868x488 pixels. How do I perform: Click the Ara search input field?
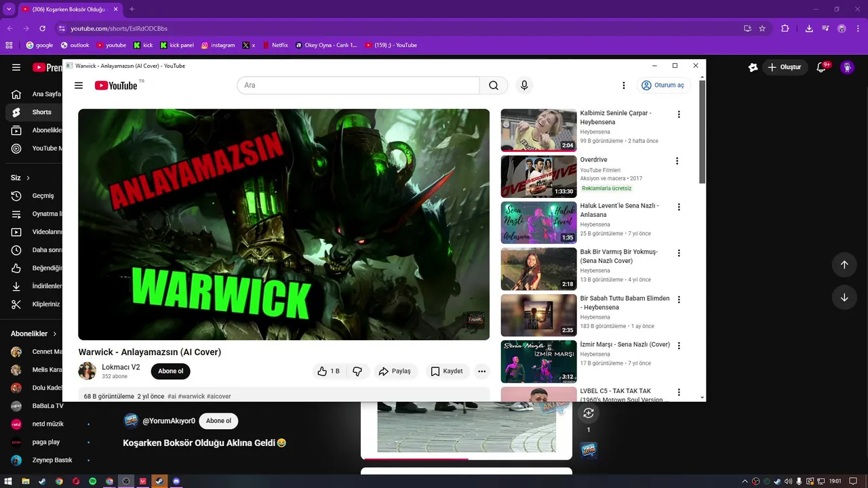pos(358,85)
